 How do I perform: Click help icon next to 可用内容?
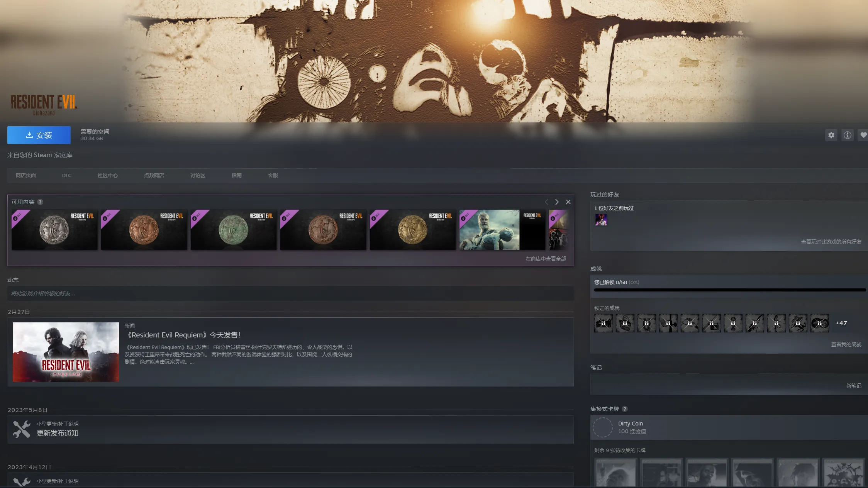[x=40, y=202]
